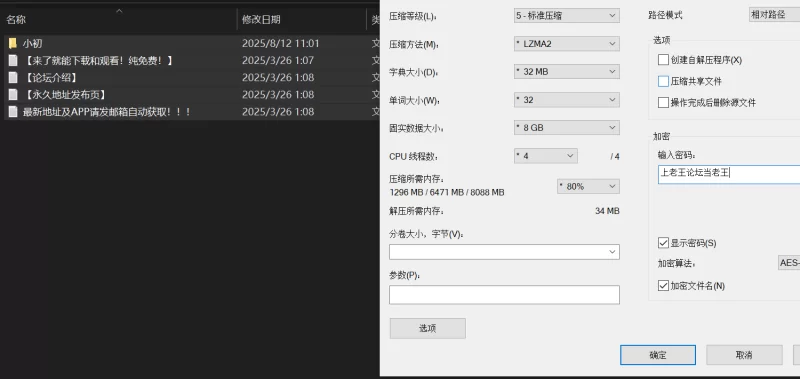Open the 固实数据大小 dropdown showing 8 GB
800x379 pixels.
pos(567,128)
